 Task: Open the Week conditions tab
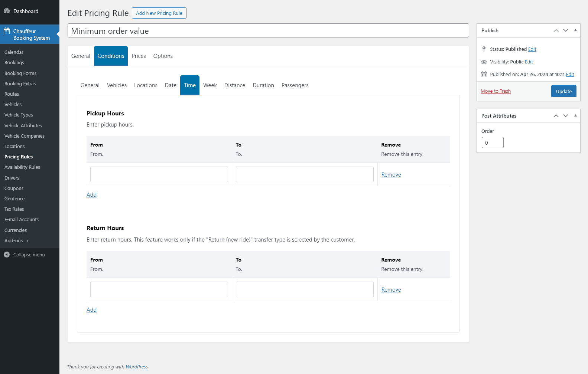coord(210,85)
